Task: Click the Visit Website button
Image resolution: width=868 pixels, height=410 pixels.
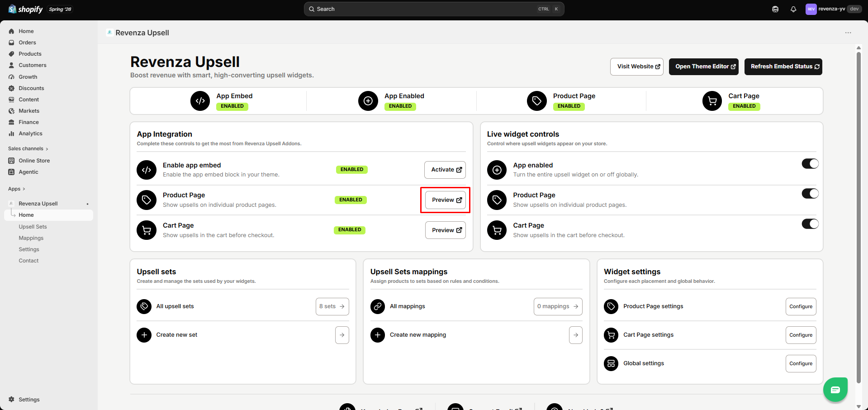Action: (637, 67)
